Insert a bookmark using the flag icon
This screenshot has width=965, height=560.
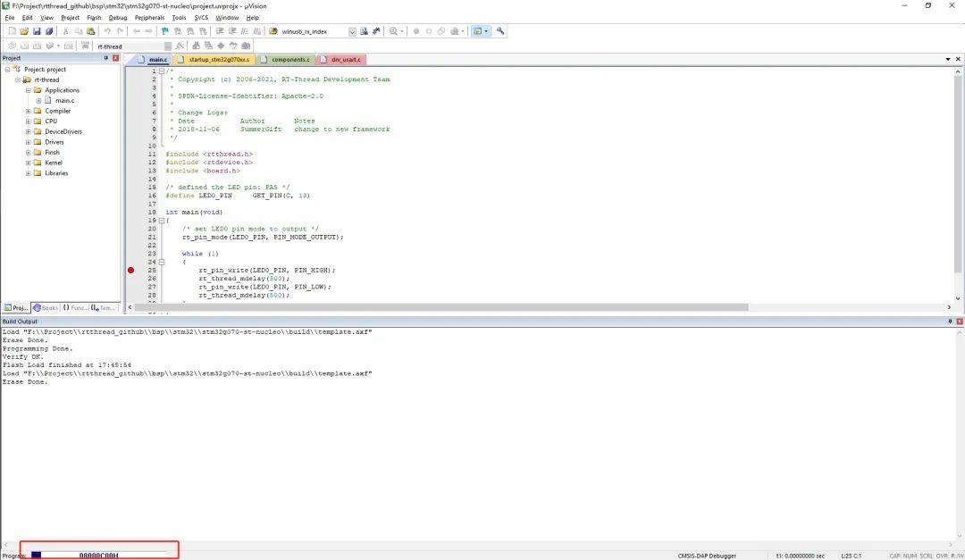165,31
